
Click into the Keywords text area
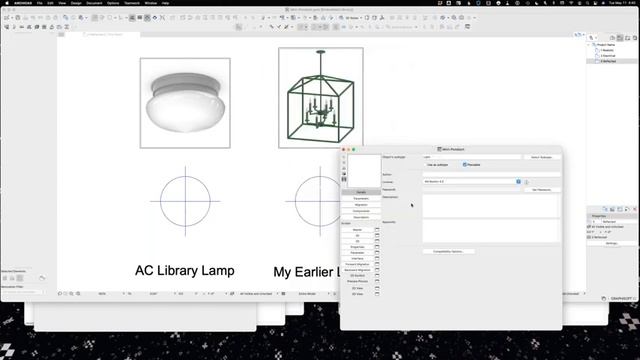491,231
